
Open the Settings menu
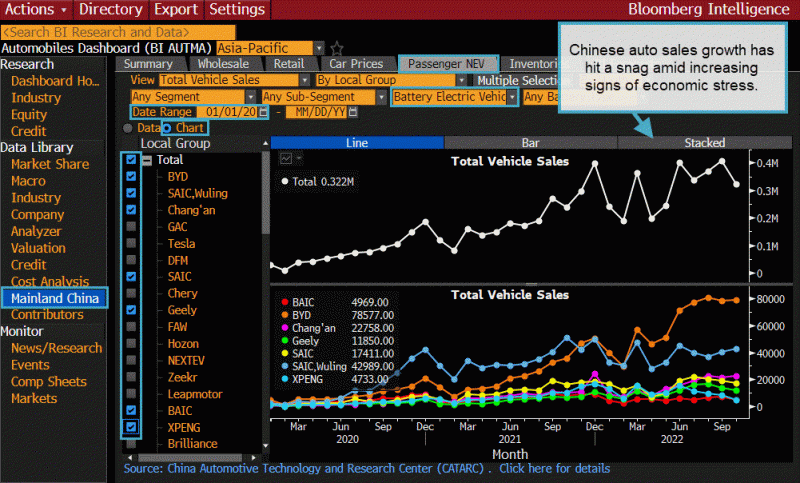coord(237,9)
